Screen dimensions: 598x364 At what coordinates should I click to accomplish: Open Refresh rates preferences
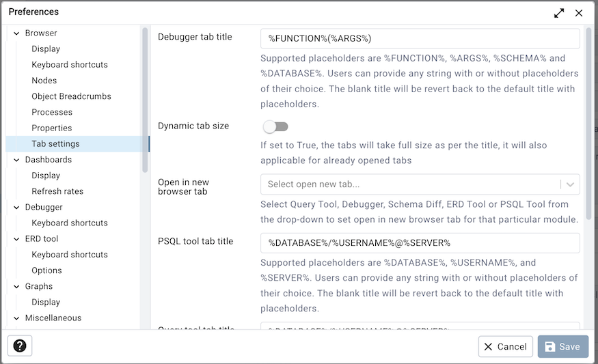pos(57,191)
